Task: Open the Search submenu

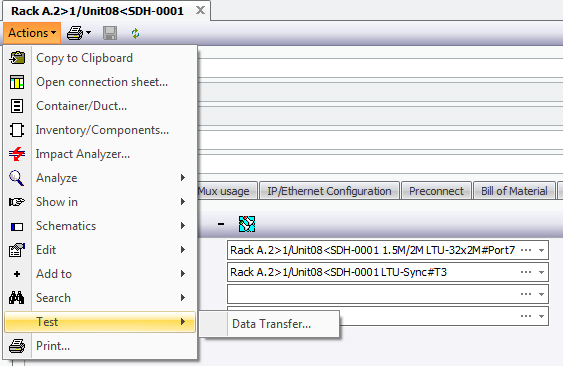Action: tap(100, 298)
